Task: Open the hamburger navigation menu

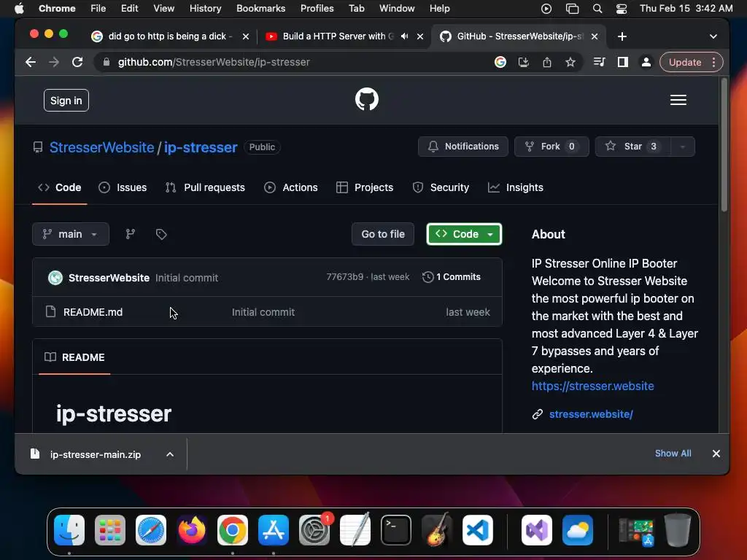Action: point(678,100)
